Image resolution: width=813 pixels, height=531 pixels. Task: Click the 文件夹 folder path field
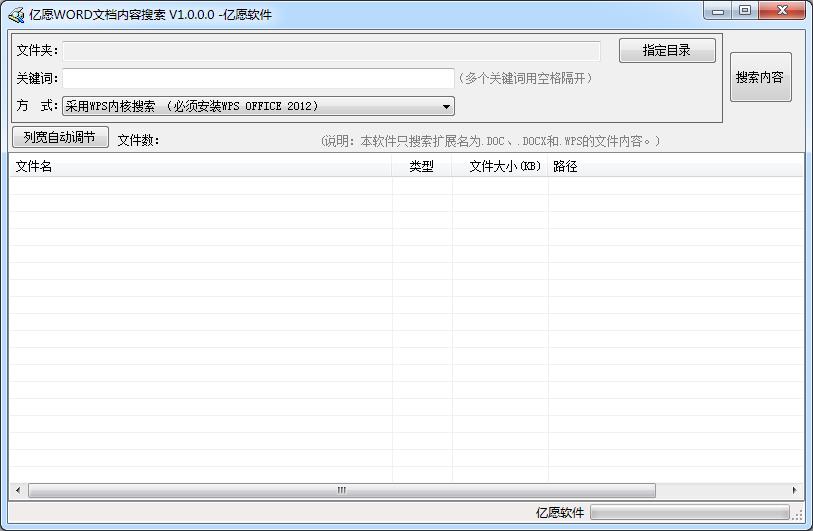click(x=331, y=51)
